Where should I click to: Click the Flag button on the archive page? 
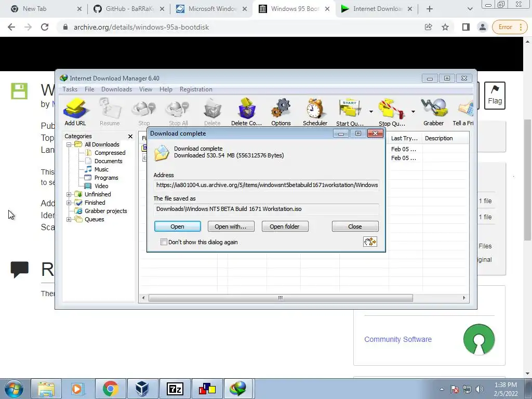point(495,96)
